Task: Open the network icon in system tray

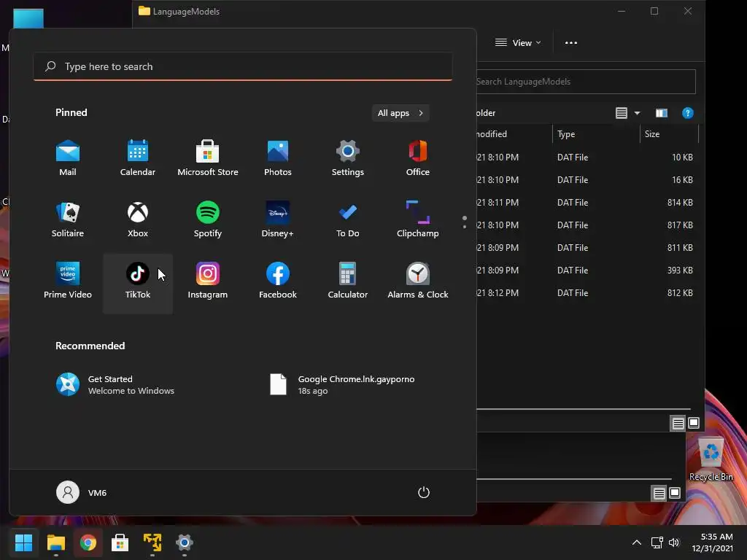Action: (x=657, y=542)
